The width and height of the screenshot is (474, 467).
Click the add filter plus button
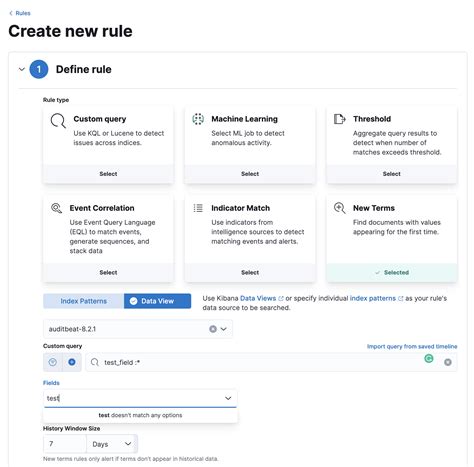(x=72, y=362)
